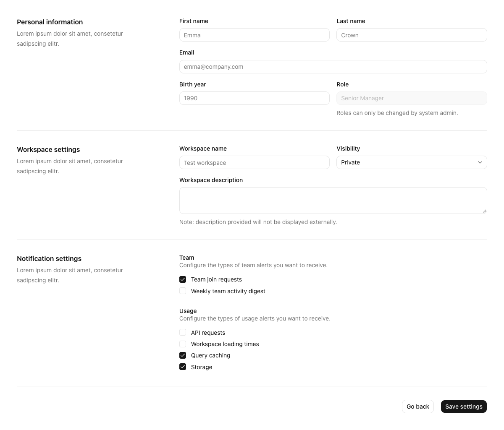This screenshot has width=504, height=430.
Task: Click the description note text below textarea
Action: point(258,222)
